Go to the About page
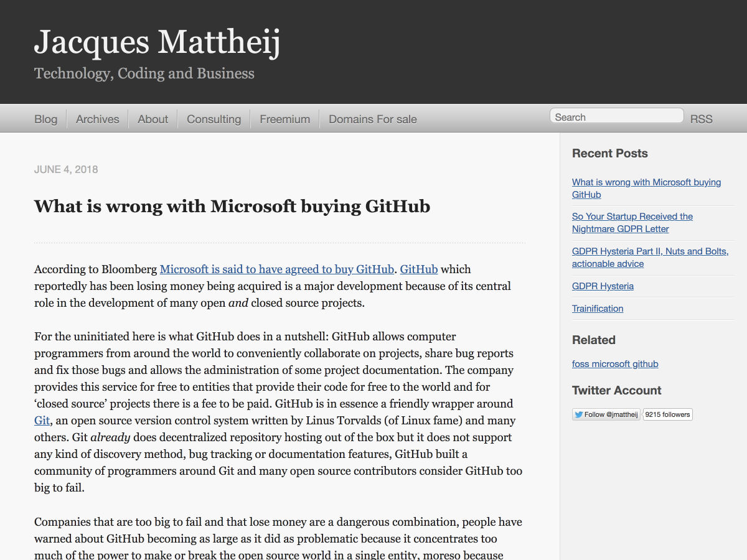The image size is (747, 560). (153, 119)
